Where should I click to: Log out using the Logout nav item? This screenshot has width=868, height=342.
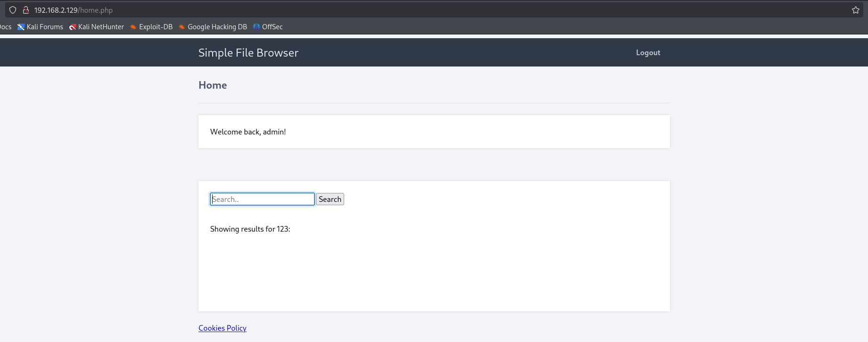tap(648, 53)
